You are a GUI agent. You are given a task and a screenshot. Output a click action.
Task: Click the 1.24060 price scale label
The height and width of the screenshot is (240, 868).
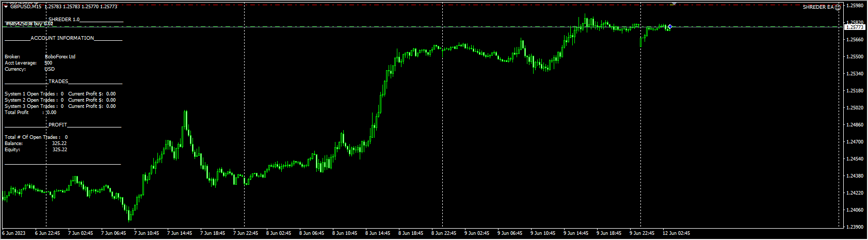point(855,210)
